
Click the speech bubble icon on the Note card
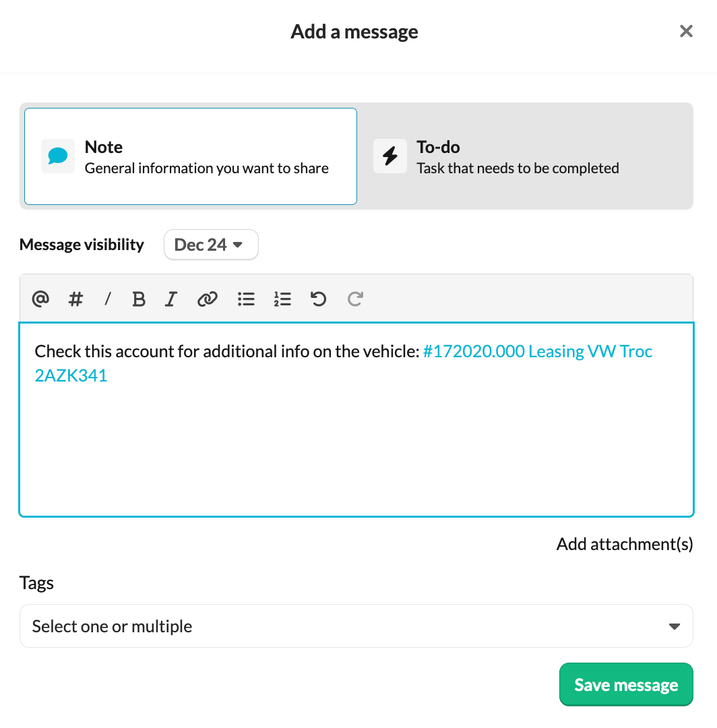pos(57,156)
